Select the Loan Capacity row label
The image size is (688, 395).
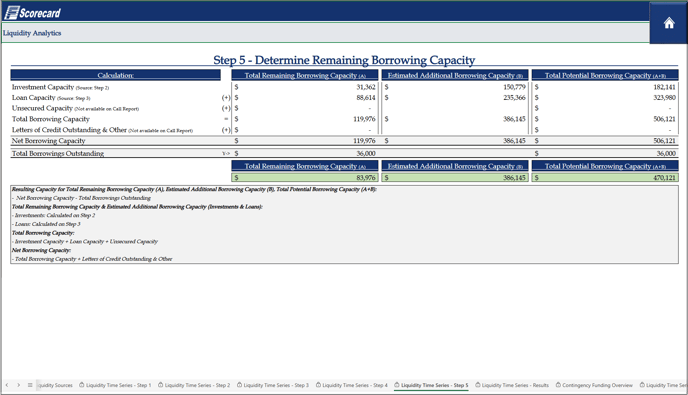(51, 97)
